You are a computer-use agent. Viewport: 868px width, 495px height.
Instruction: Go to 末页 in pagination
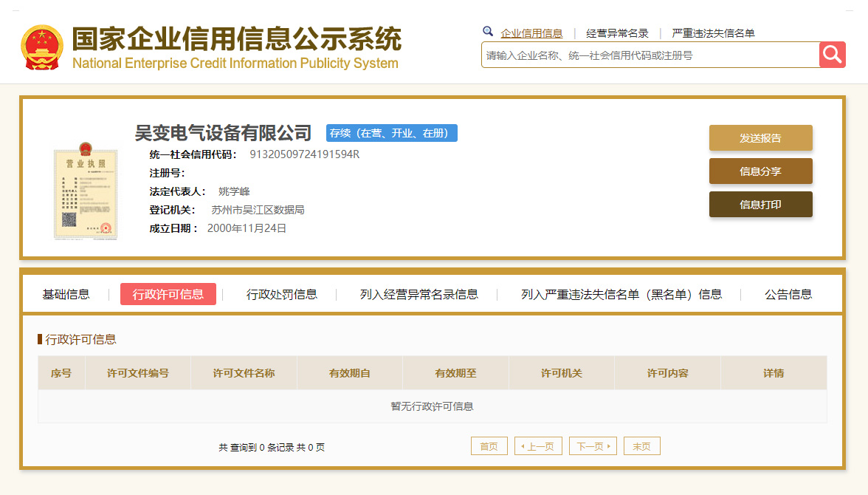(641, 446)
